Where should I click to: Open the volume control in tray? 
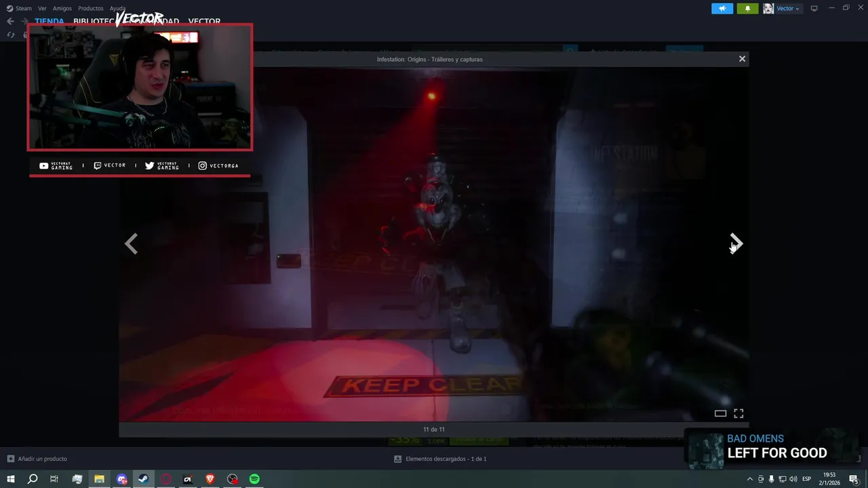[x=793, y=479]
